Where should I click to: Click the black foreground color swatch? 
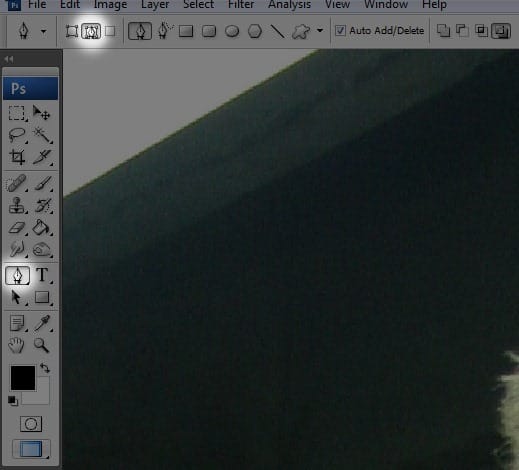23,378
